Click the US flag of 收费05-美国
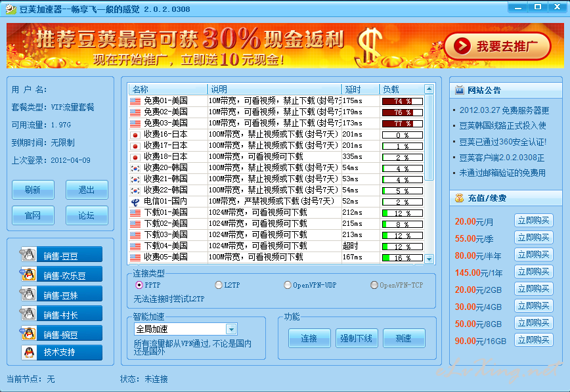This screenshot has width=570, height=392. [x=135, y=258]
